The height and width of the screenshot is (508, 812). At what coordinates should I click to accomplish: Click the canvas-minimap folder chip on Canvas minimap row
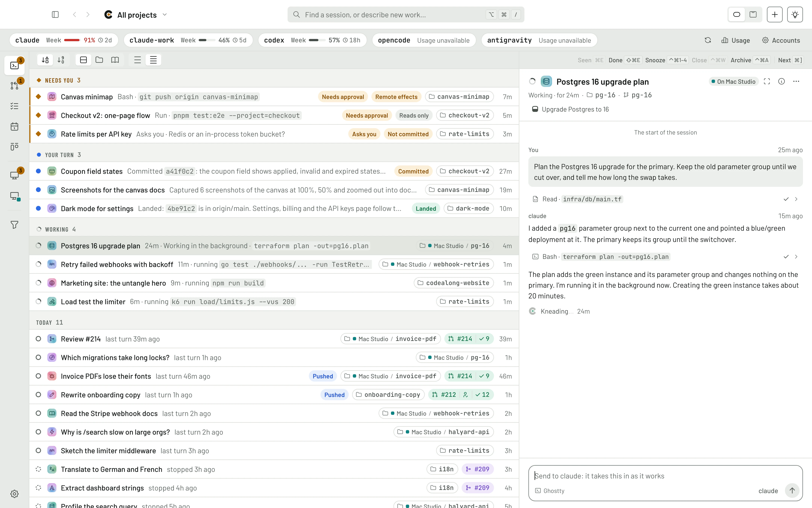[x=459, y=97]
